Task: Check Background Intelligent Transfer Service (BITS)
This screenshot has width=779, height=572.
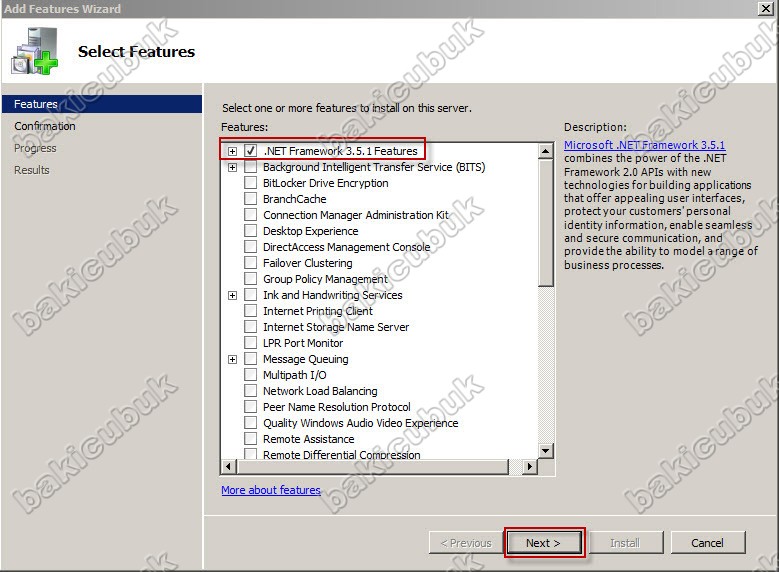Action: coord(250,167)
